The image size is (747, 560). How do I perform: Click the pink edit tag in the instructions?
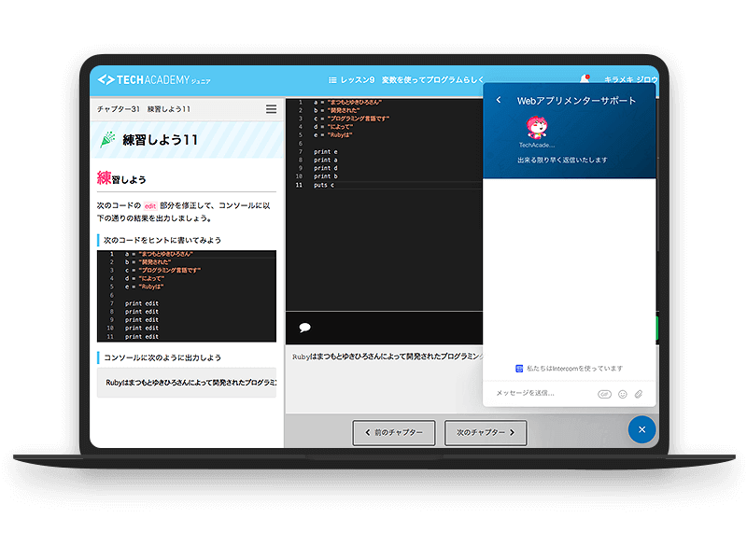click(x=150, y=205)
